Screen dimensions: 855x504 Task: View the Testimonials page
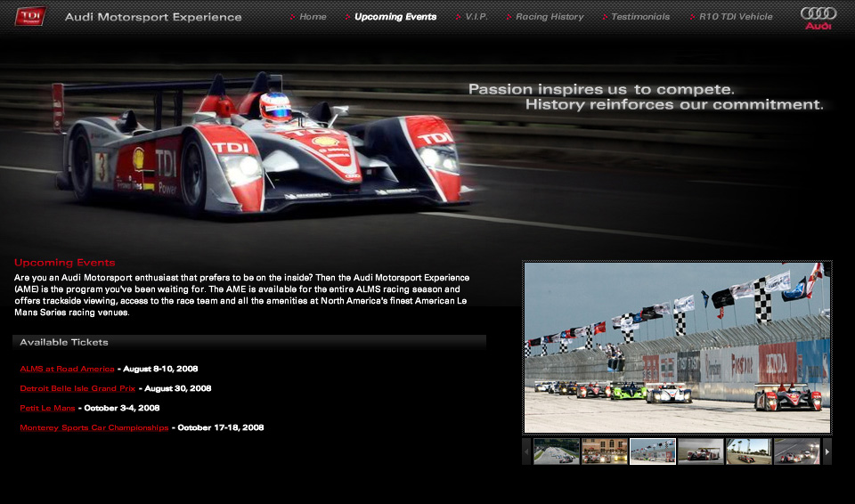tap(640, 17)
